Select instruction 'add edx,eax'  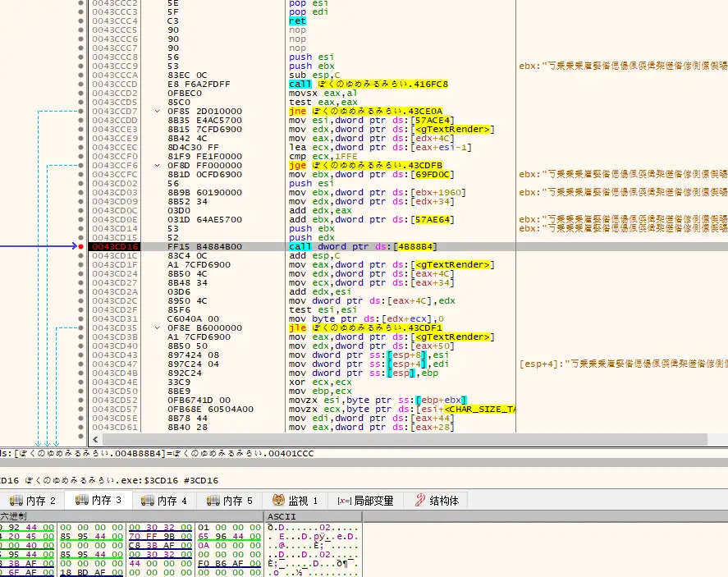click(x=320, y=210)
